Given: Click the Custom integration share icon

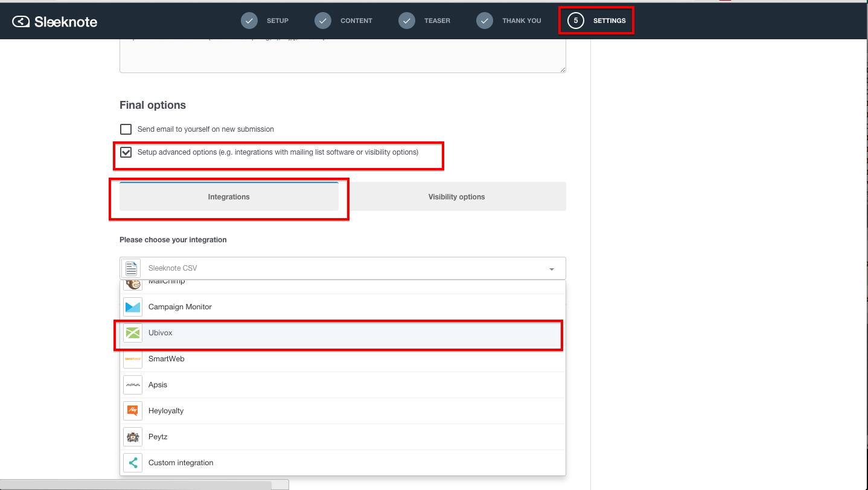Looking at the screenshot, I should coord(133,463).
